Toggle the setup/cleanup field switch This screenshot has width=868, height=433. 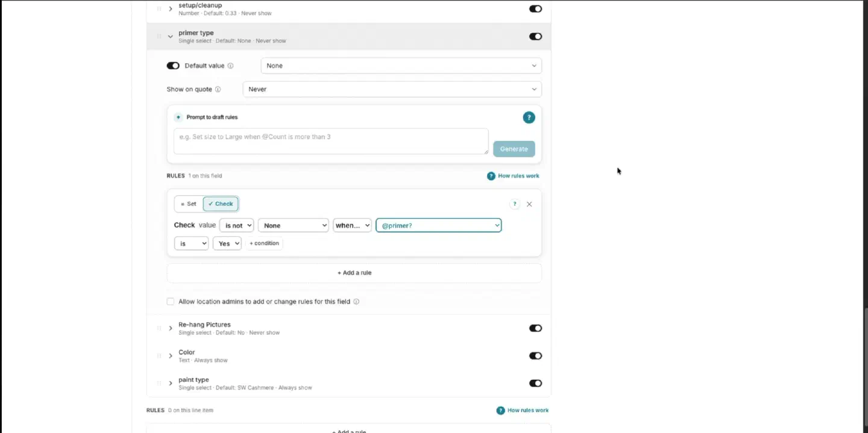tap(535, 9)
